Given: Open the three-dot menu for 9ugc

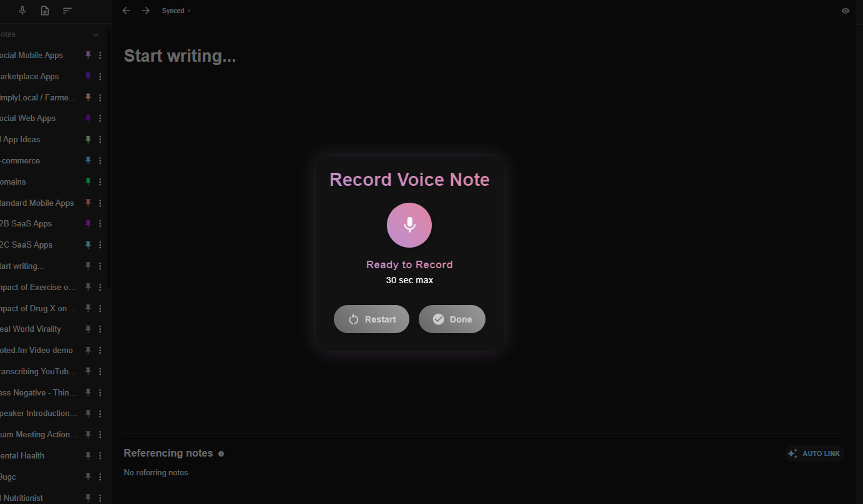Looking at the screenshot, I should [100, 477].
